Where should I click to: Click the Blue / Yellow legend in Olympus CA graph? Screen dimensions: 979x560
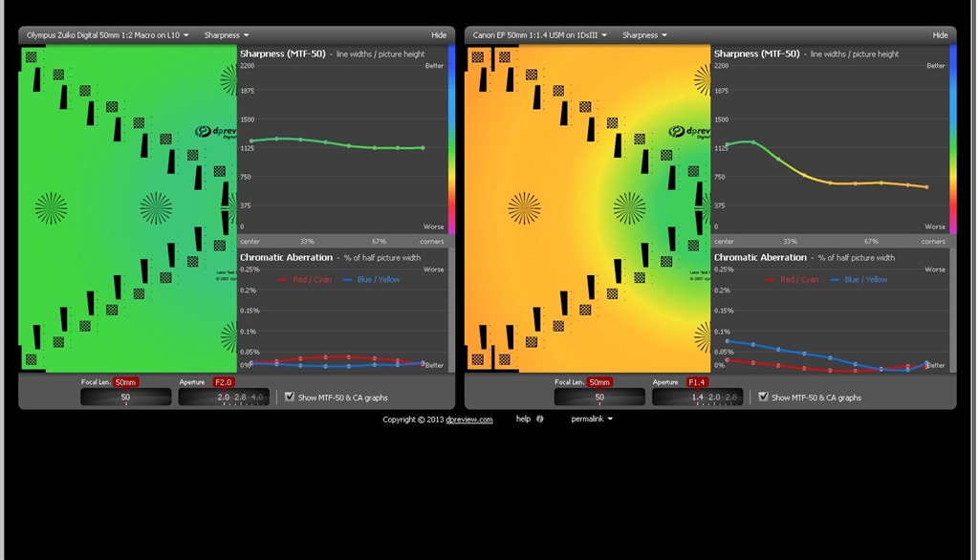click(x=372, y=280)
